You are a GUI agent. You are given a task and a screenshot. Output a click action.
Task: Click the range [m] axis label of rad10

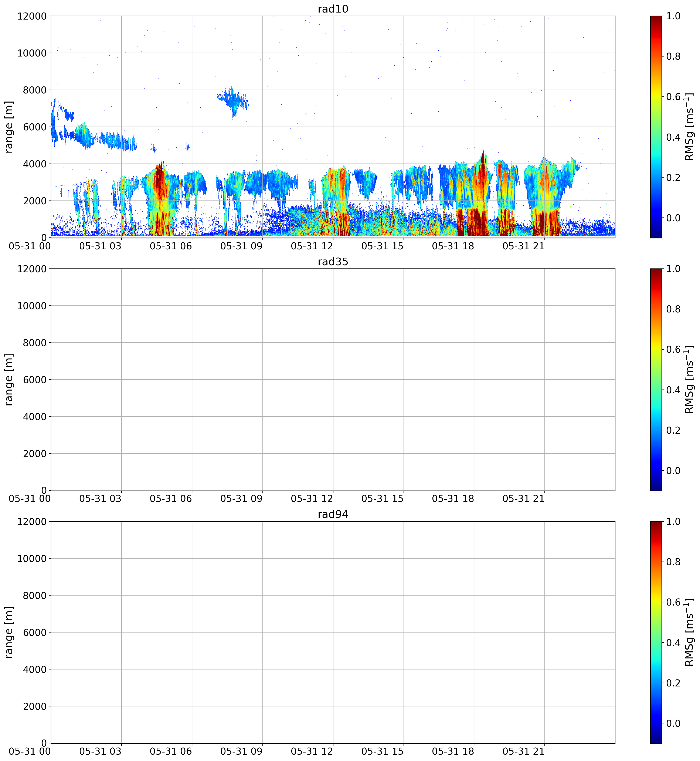[9, 127]
